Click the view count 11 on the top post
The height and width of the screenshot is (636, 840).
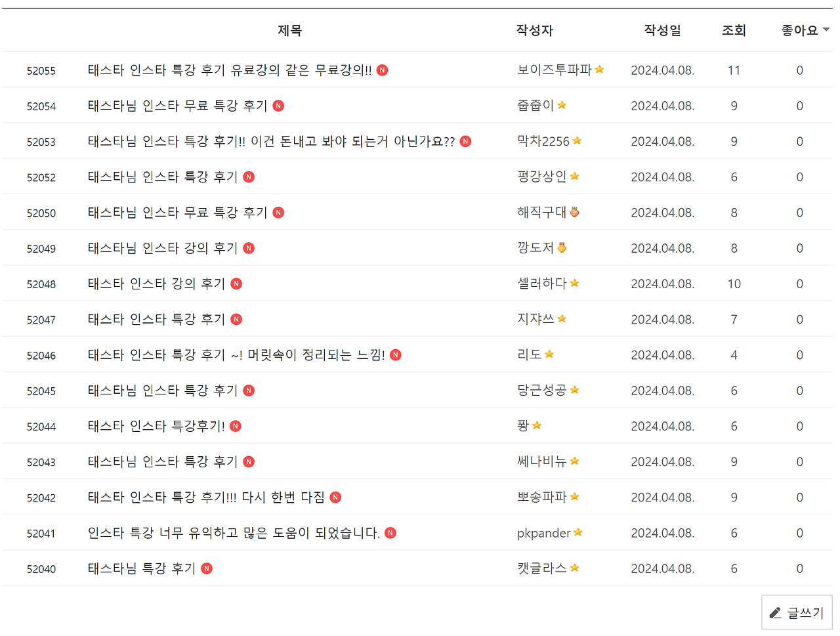pos(734,70)
